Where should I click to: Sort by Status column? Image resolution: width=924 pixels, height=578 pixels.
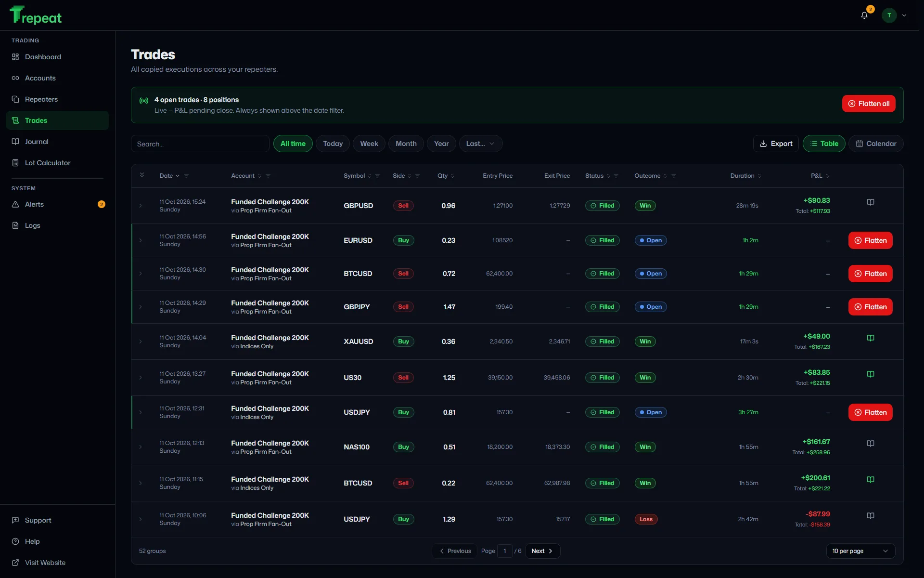click(x=597, y=176)
